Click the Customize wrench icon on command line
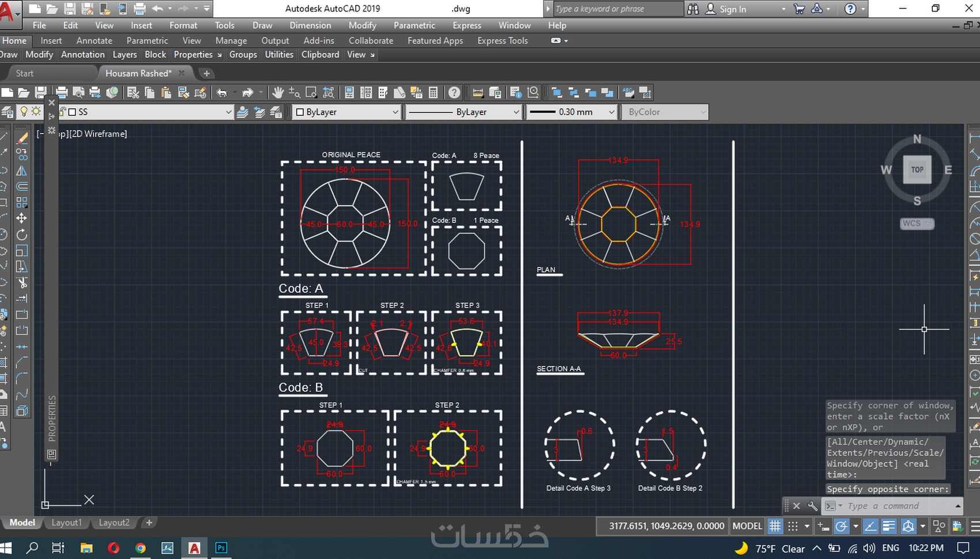The width and height of the screenshot is (980, 559). click(812, 506)
